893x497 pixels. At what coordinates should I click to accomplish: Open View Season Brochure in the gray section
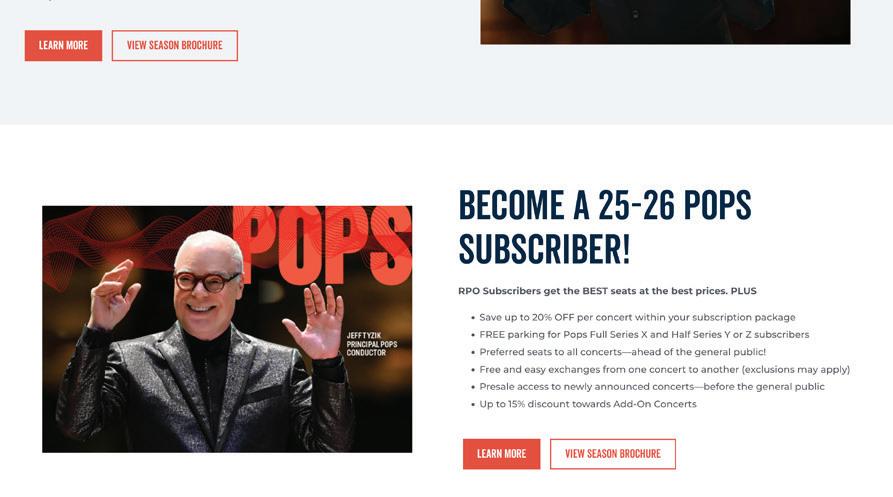coord(175,46)
